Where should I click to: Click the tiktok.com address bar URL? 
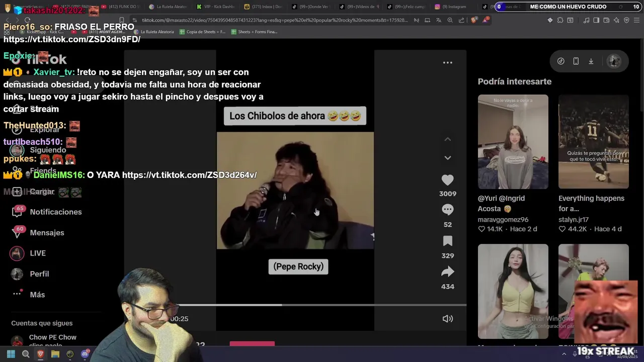(274, 20)
